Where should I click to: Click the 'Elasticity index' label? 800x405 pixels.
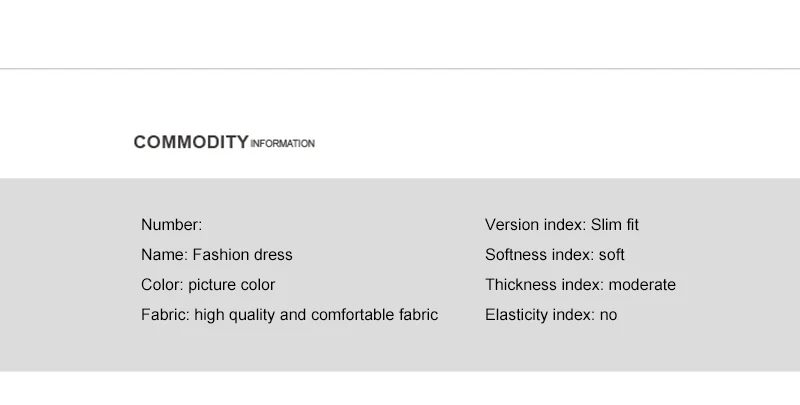[540, 315]
